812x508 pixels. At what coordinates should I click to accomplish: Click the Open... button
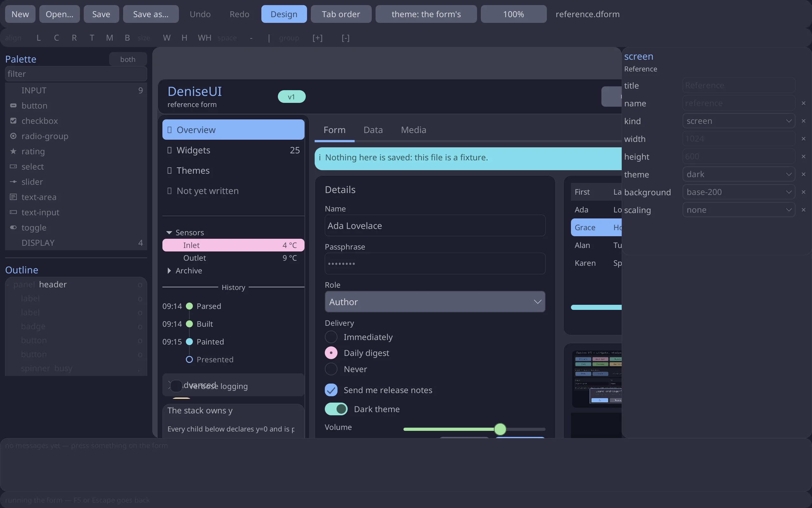[59, 14]
